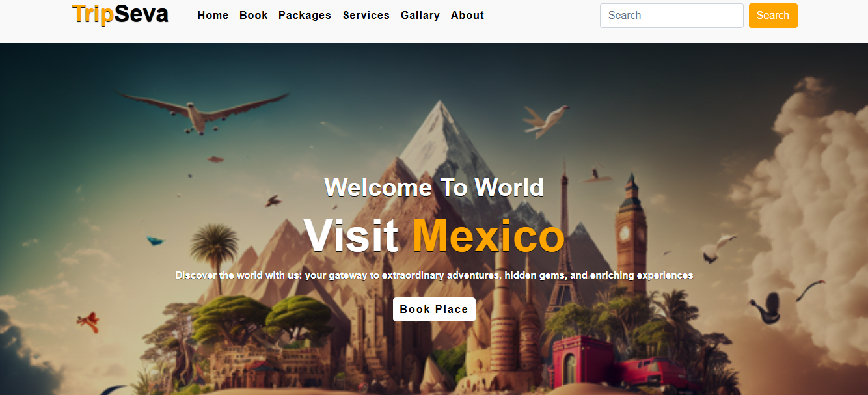Focus the Search input field
The image size is (868, 395).
(671, 16)
